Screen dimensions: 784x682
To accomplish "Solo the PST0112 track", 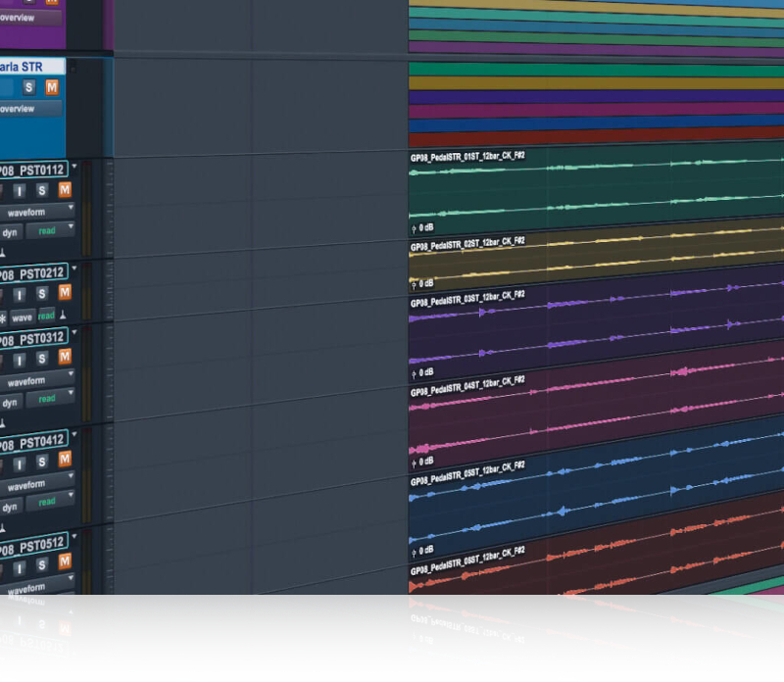I will [x=42, y=190].
